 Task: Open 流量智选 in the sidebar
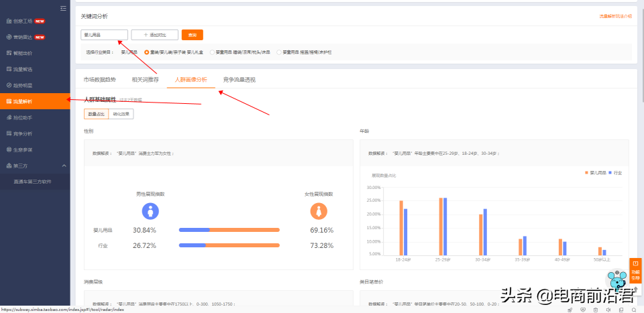coord(23,69)
